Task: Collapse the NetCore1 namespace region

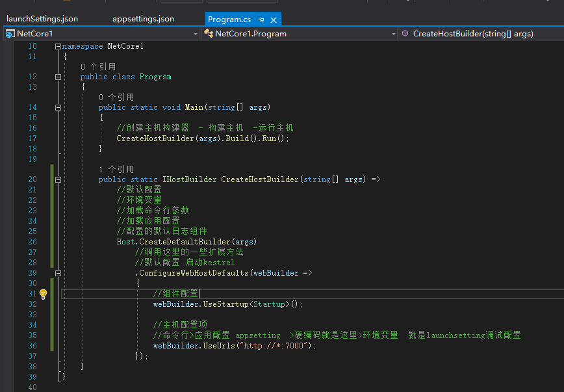Action: coord(58,46)
